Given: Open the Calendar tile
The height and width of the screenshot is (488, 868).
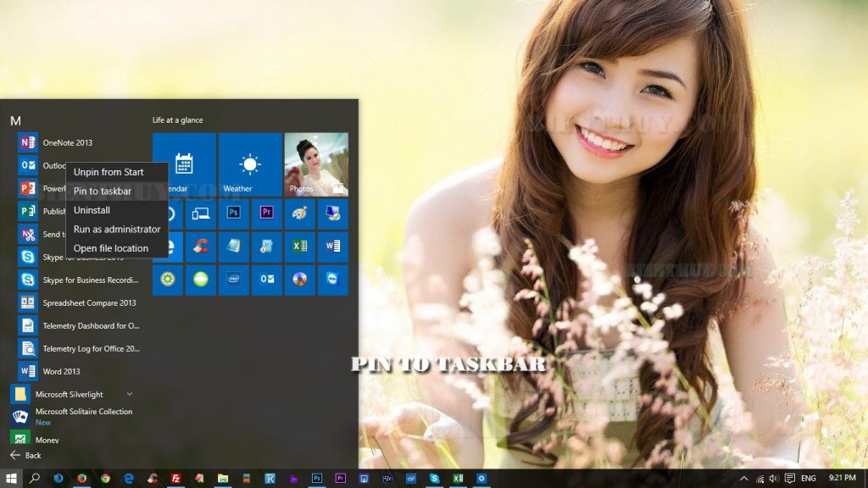Looking at the screenshot, I should point(184,164).
